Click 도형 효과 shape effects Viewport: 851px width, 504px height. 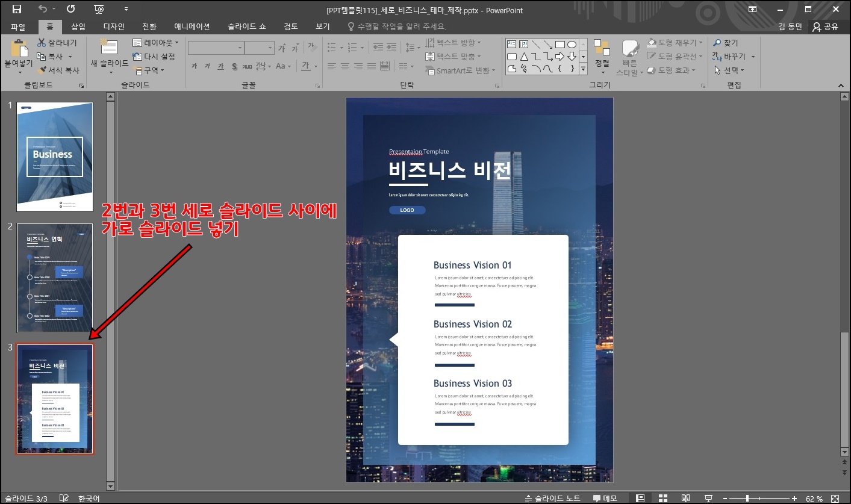(671, 70)
